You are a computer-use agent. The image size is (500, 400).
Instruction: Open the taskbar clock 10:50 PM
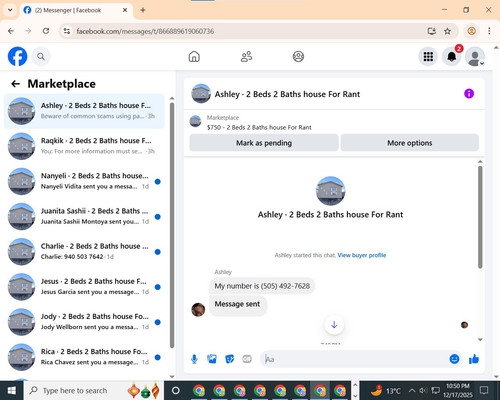pyautogui.click(x=458, y=390)
